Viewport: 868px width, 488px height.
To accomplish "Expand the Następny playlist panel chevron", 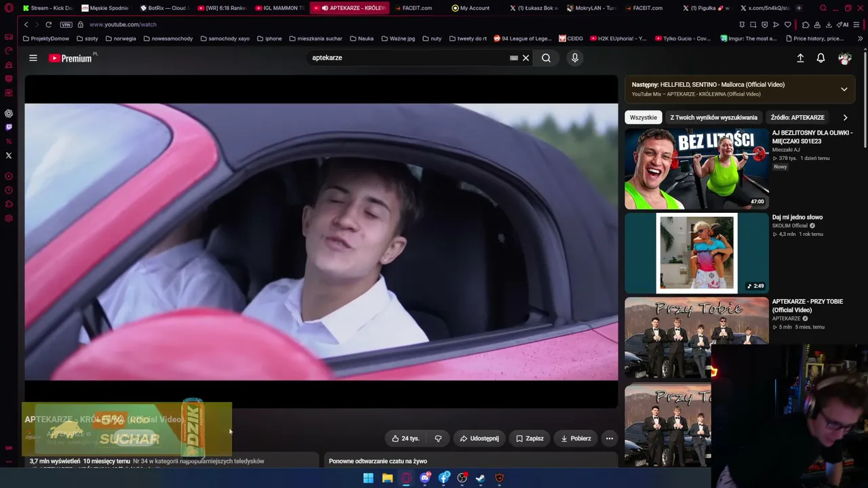I will pyautogui.click(x=844, y=89).
